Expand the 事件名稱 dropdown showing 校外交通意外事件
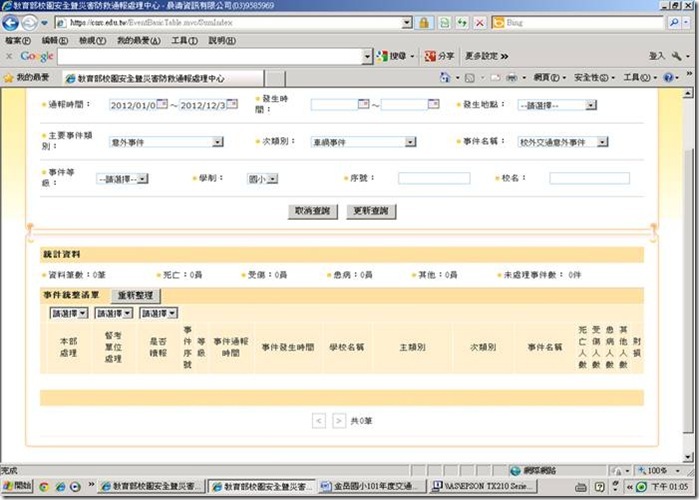 (x=602, y=142)
